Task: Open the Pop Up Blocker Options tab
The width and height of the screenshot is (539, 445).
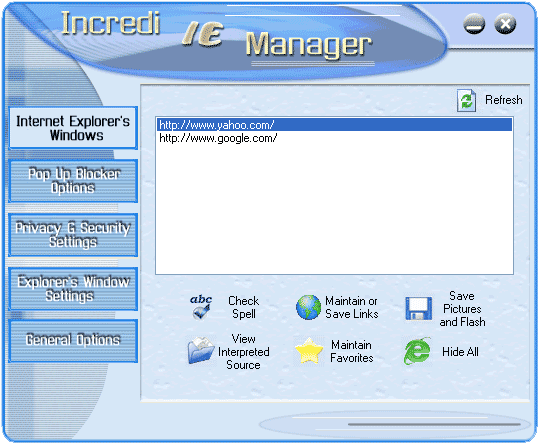Action: tap(73, 181)
